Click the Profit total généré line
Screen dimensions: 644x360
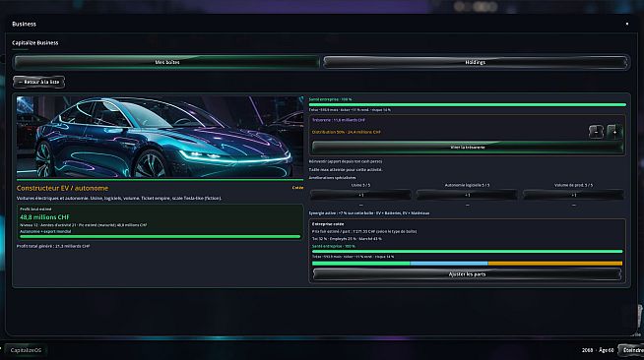tap(53, 246)
